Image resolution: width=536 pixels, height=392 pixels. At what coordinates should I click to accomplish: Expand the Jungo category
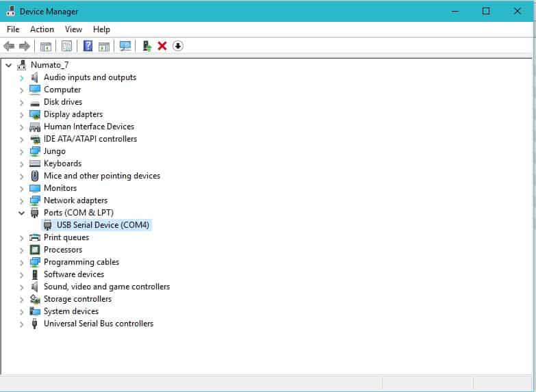[21, 152]
